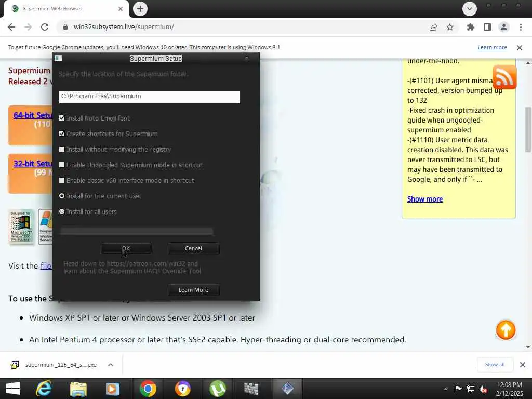The image size is (532, 399).
Task: Click Show more in the changelog box
Action: point(425,199)
